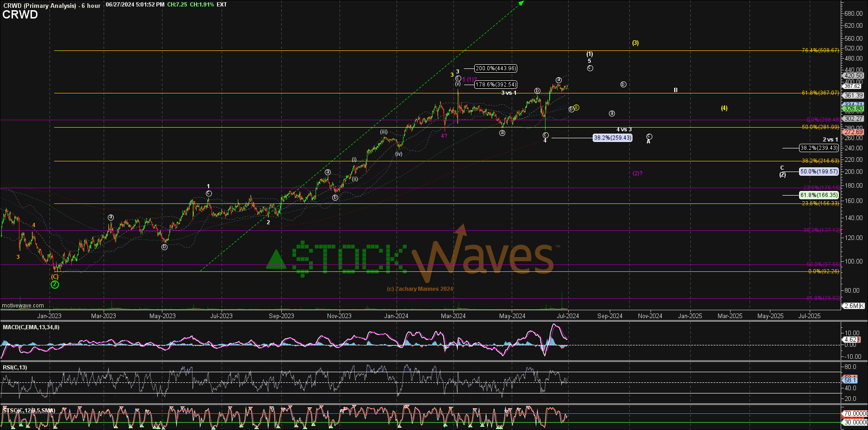Click the 2.6M volume readout on the axis
Viewport: 868px width, 430px height.
click(854, 306)
